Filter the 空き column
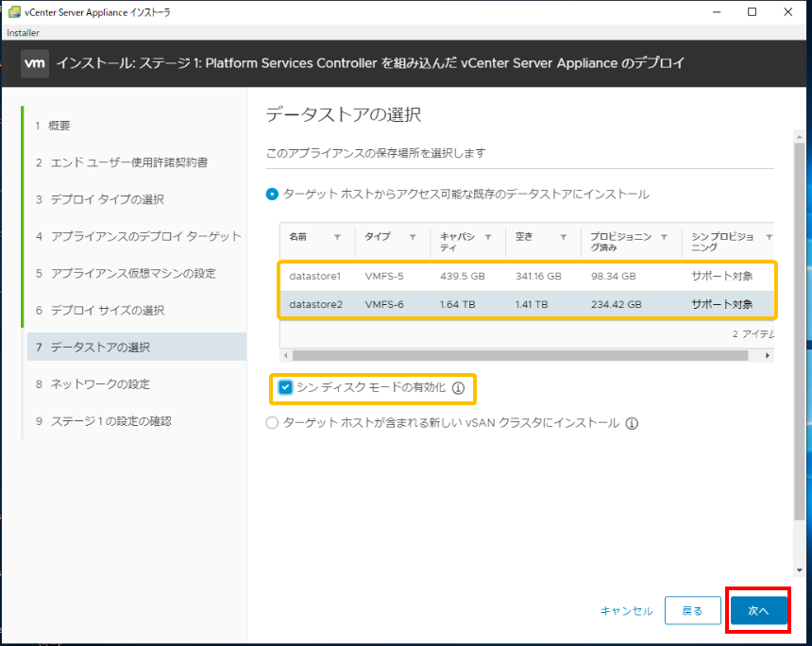This screenshot has height=646, width=812. (x=564, y=237)
